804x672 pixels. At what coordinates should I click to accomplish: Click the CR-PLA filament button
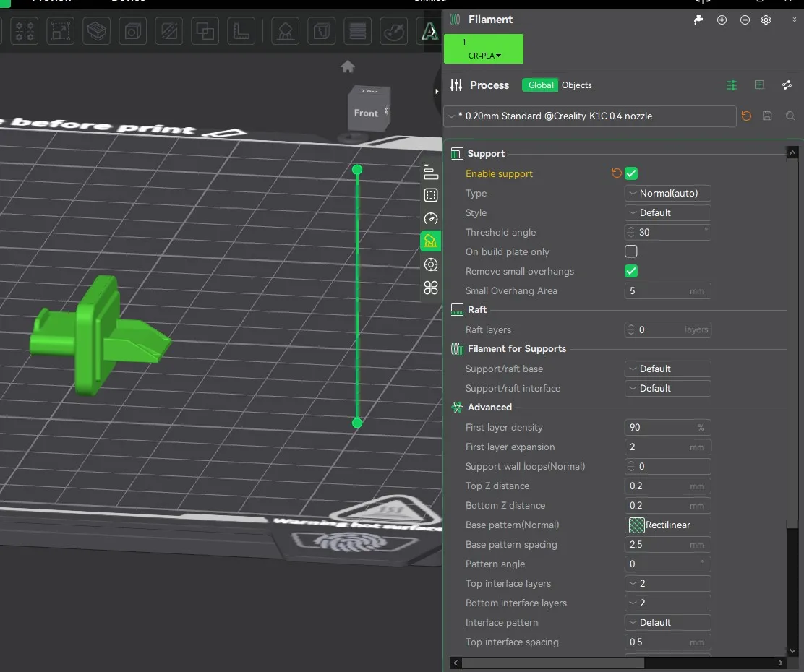(484, 49)
